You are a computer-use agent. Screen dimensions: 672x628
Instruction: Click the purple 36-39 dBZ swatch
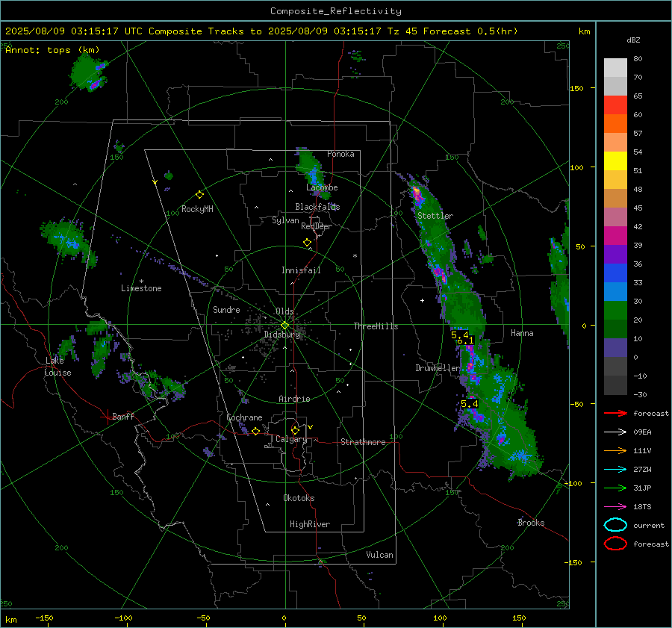[x=615, y=254]
